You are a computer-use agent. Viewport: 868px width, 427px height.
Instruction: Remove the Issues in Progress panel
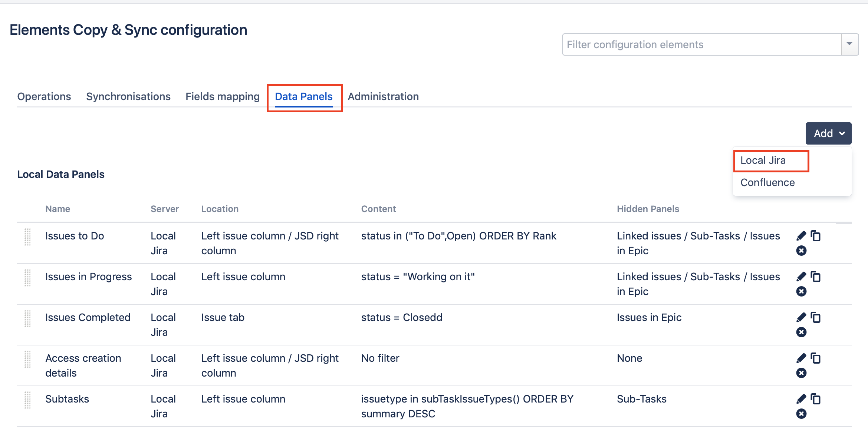(801, 292)
